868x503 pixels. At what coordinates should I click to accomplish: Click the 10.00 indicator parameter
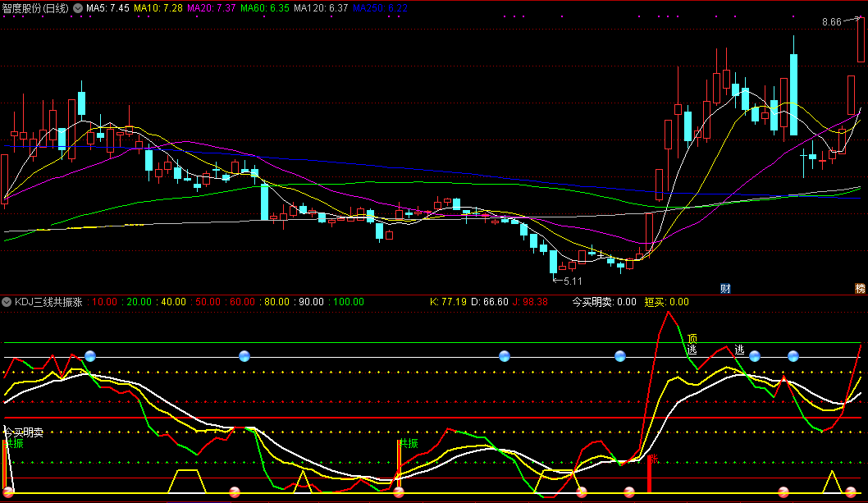tap(103, 302)
